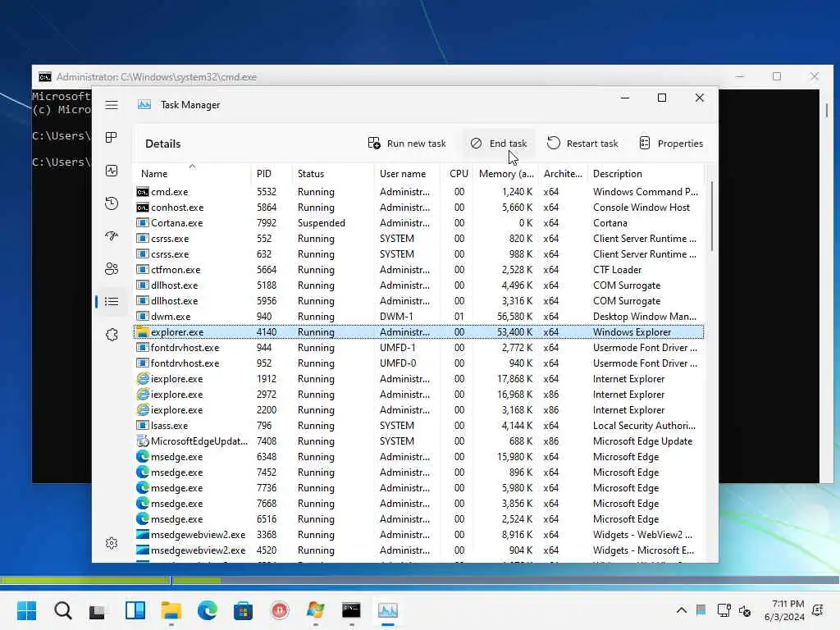Switch to Command Prompt taskbar icon
Screen dimensions: 840x630
[351, 610]
